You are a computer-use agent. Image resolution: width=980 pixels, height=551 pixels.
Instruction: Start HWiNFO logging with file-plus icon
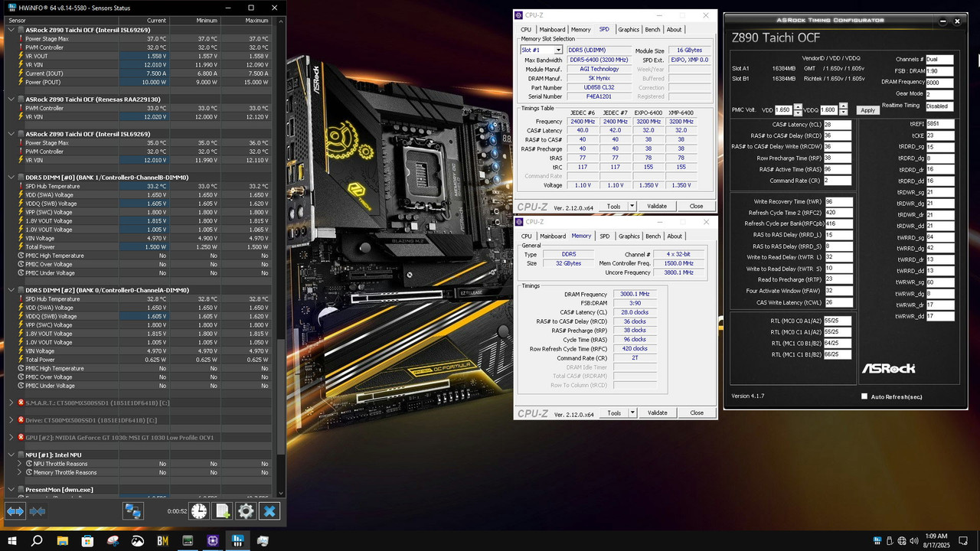223,511
